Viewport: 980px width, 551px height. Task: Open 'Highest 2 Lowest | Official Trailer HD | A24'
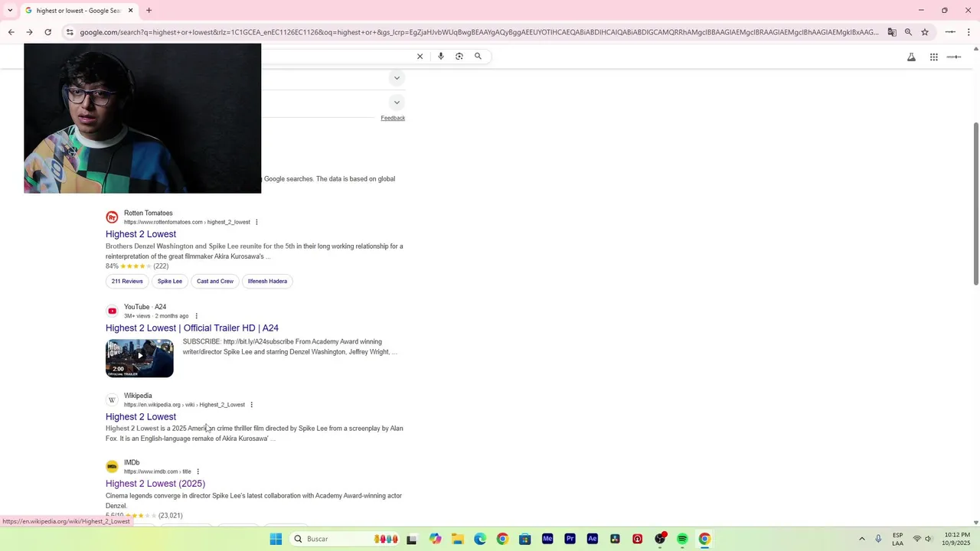pos(192,328)
